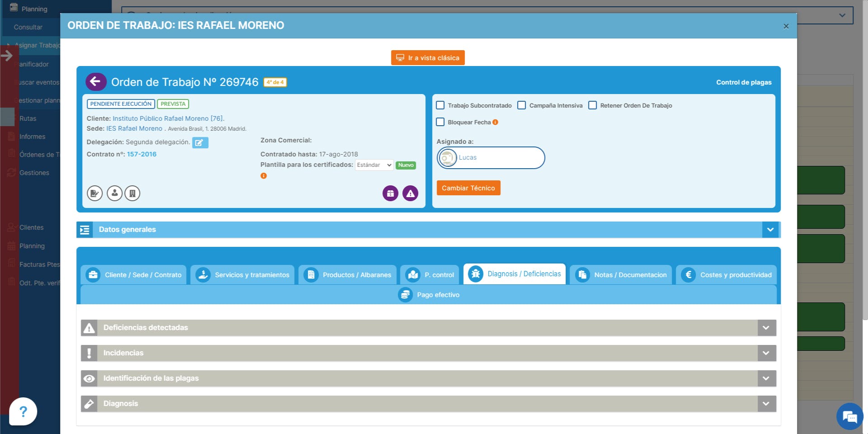
Task: Expand the Incidencias chevron
Action: pos(766,353)
